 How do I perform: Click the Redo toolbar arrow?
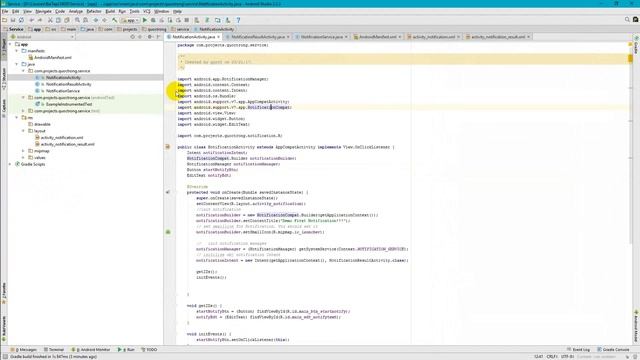(x=40, y=20)
